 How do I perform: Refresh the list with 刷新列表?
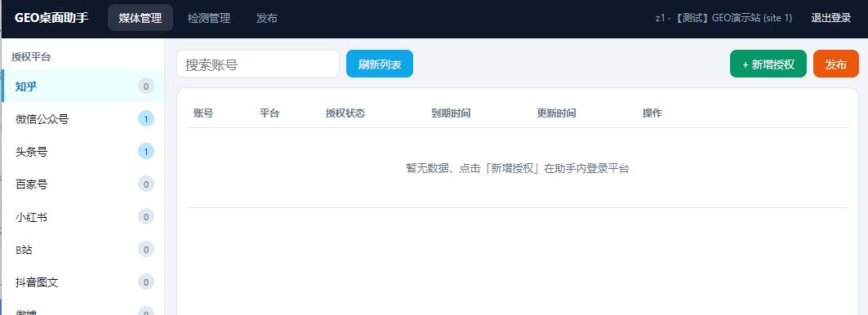[380, 64]
